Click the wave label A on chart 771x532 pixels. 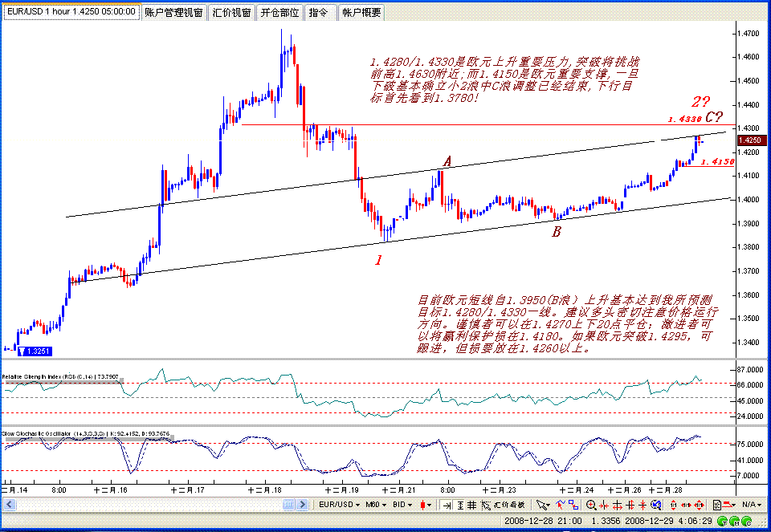(x=447, y=161)
